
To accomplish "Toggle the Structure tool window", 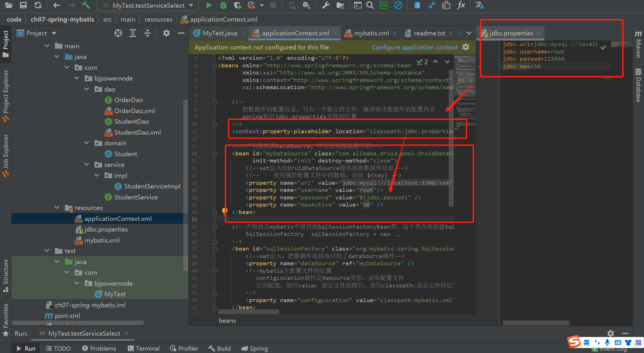I will click(x=5, y=275).
